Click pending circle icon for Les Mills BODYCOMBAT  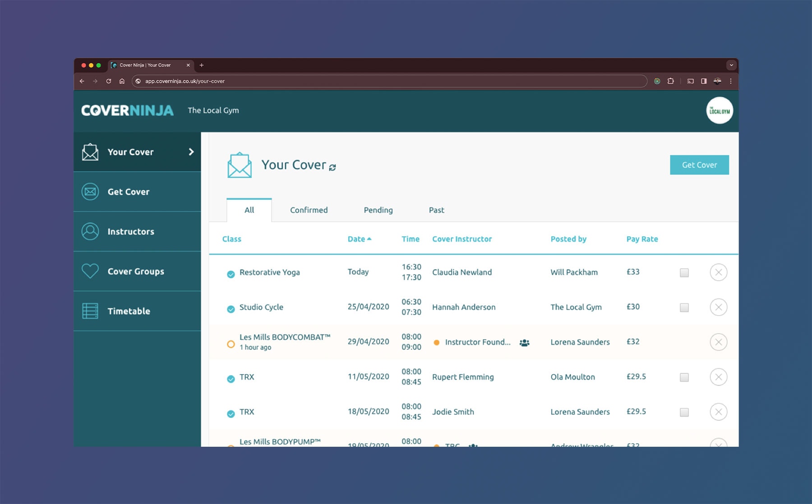click(231, 344)
